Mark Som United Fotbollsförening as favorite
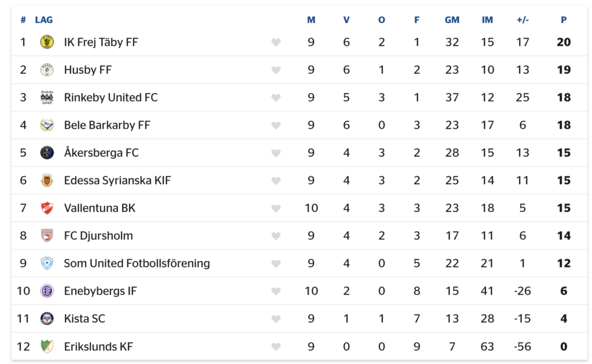The width and height of the screenshot is (592, 364). point(276,263)
